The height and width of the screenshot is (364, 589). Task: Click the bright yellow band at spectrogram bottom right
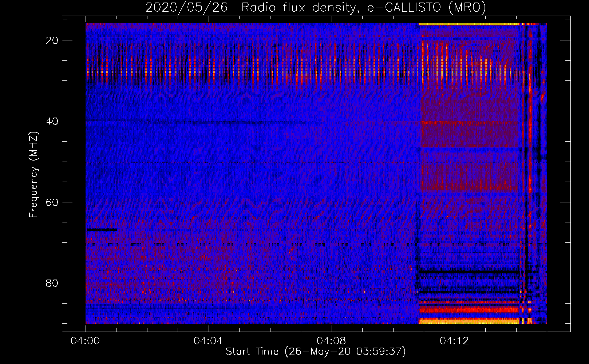470,321
